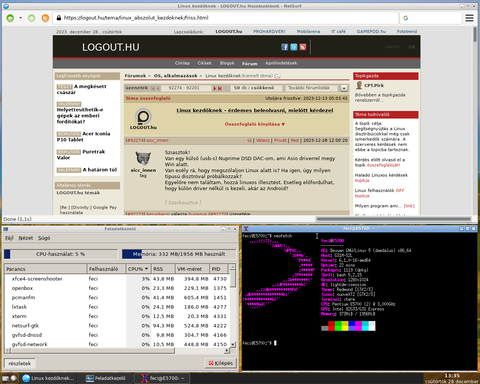Go to the Címlap nav tab
This screenshot has width=480, height=384.
[182, 63]
